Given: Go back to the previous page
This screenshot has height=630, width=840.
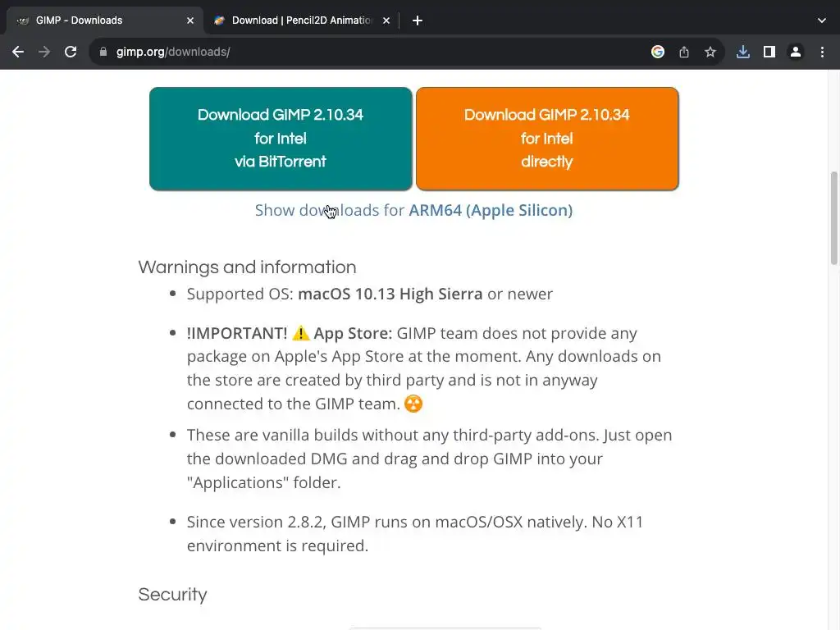Looking at the screenshot, I should pos(18,52).
